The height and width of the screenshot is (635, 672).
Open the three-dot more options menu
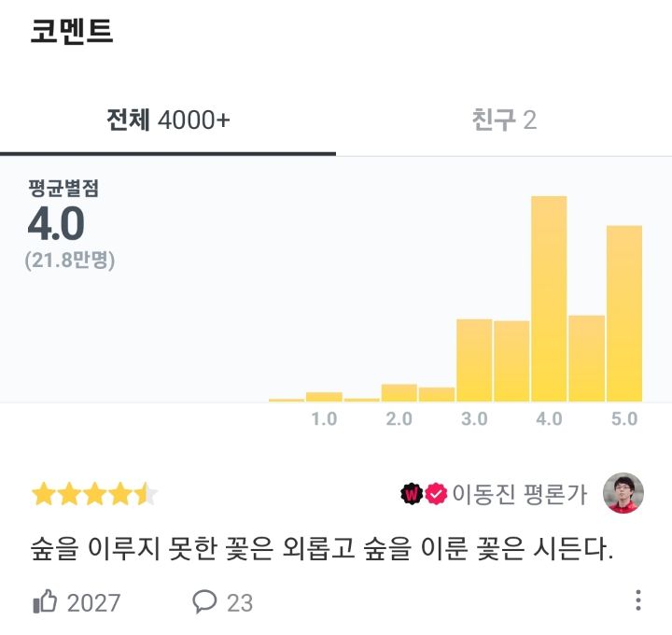tap(638, 600)
